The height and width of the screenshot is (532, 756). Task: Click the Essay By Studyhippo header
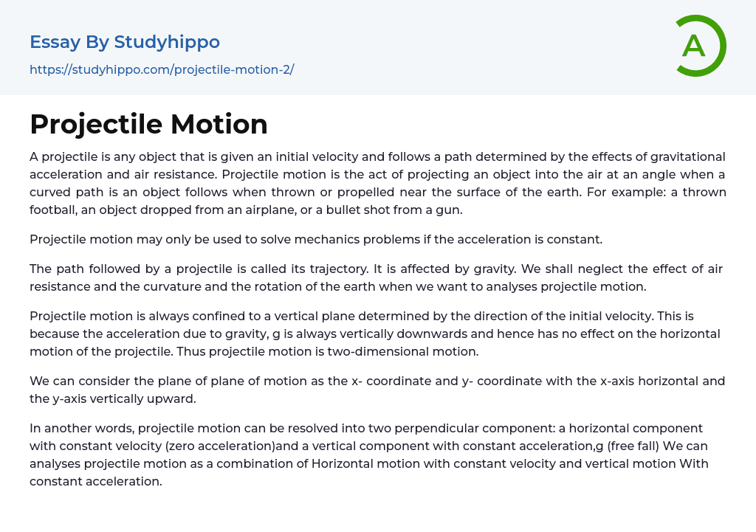click(125, 42)
